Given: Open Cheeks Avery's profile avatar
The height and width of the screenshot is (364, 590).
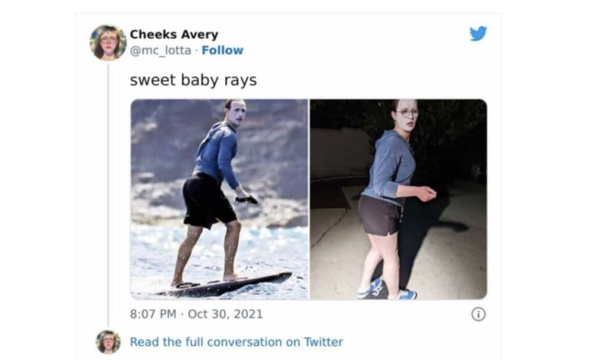Looking at the screenshot, I should [x=108, y=42].
